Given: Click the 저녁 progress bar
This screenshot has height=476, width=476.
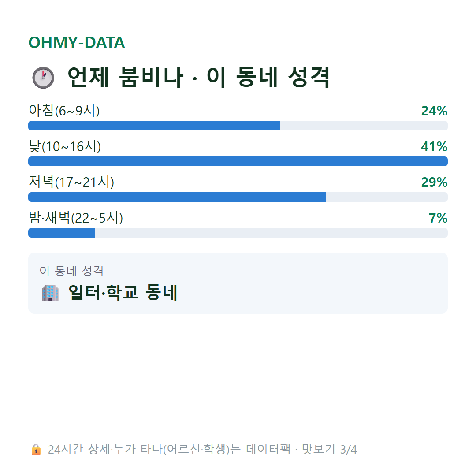Looking at the screenshot, I should pos(238,197).
